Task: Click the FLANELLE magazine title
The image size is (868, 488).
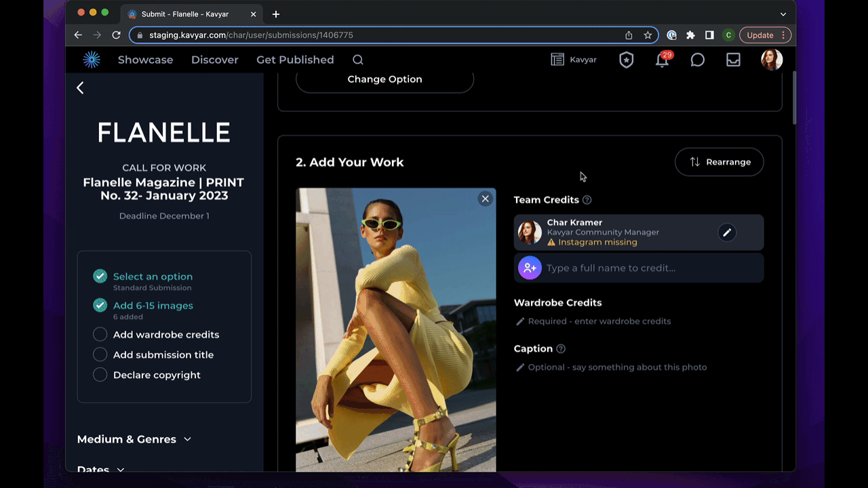Action: click(x=164, y=132)
